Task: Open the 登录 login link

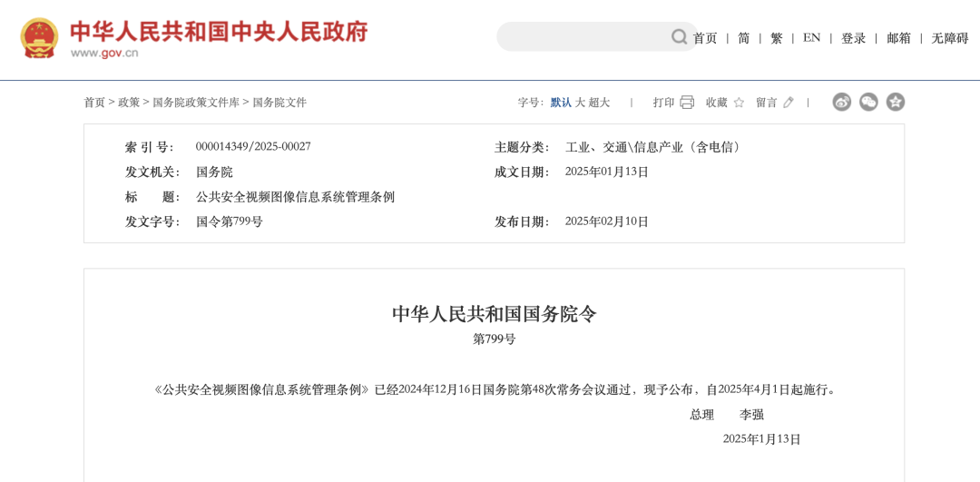Action: coord(853,38)
